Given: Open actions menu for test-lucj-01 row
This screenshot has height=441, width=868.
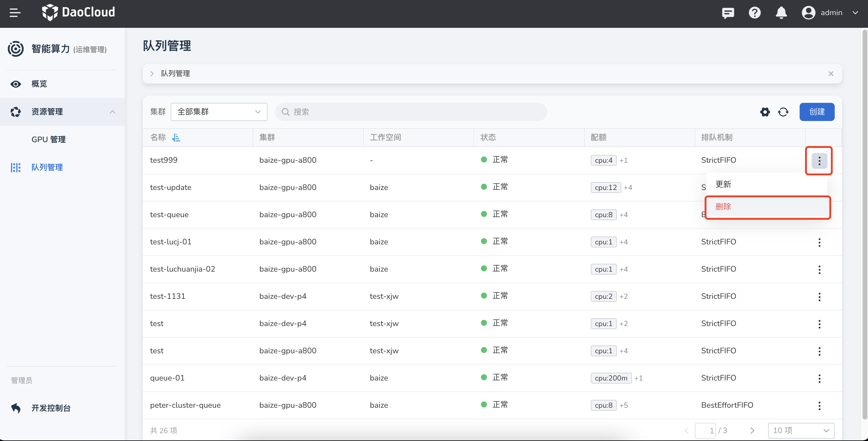Looking at the screenshot, I should point(819,242).
